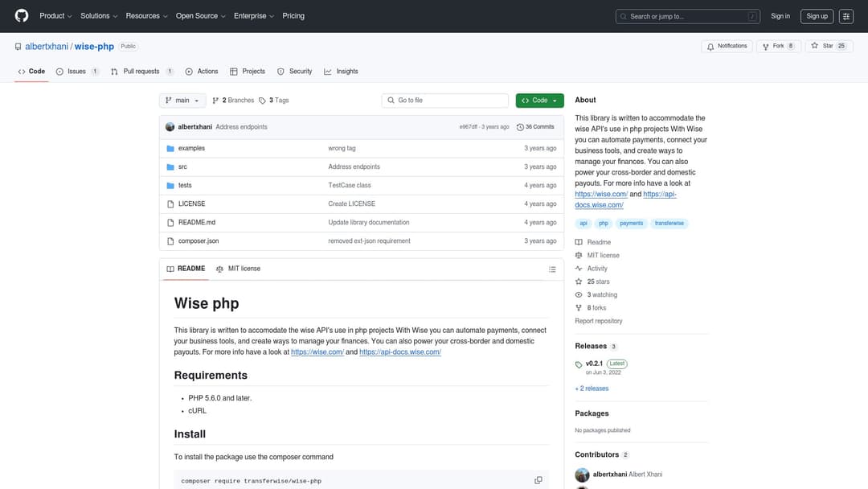Click the fork icon beside 8 forks
868x489 pixels.
point(579,308)
